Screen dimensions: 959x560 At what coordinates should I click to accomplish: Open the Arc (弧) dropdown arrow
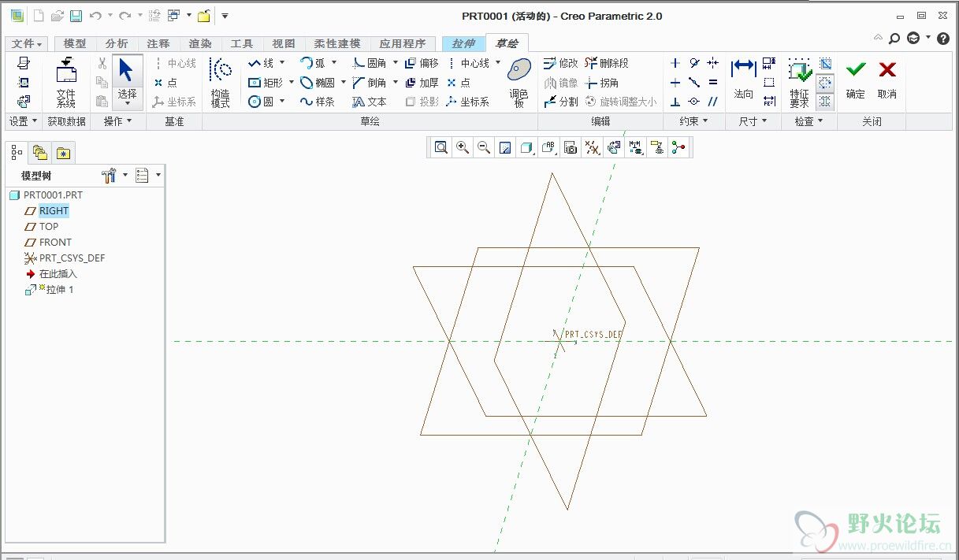(333, 63)
